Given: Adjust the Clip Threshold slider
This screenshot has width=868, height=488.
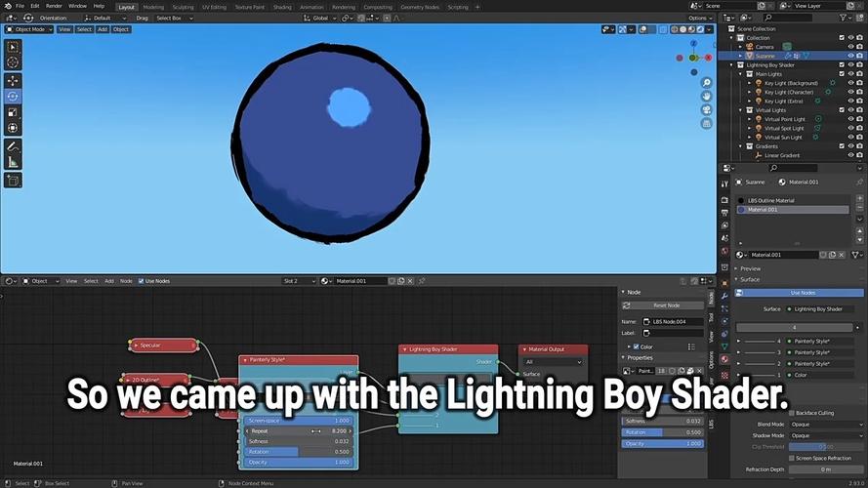Looking at the screenshot, I should 826,447.
